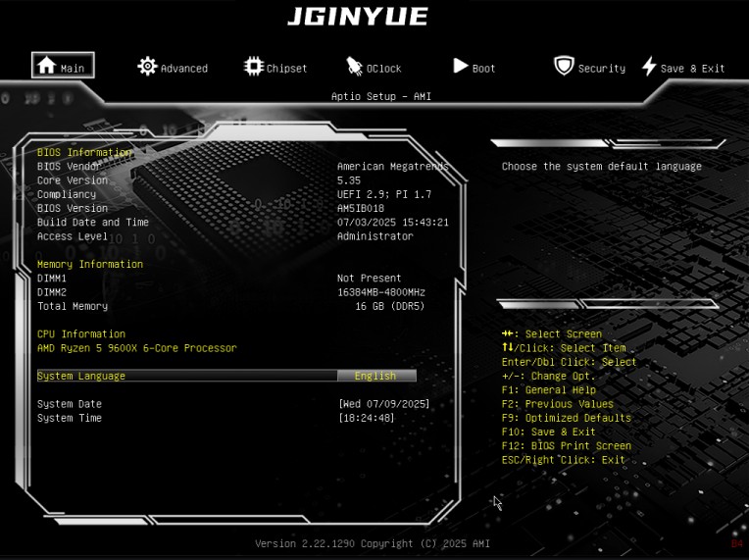Click the rocket icon beside OClock
This screenshot has height=560, width=749.
click(355, 67)
